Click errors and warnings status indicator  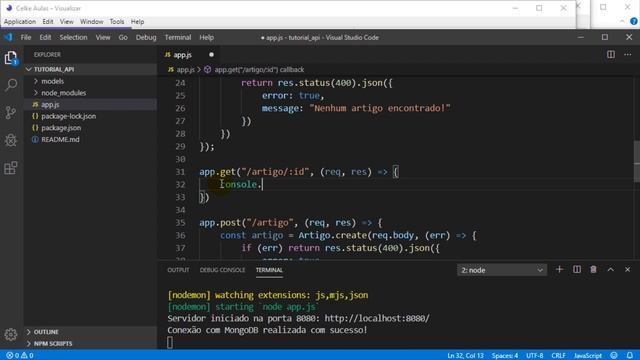pyautogui.click(x=20, y=356)
